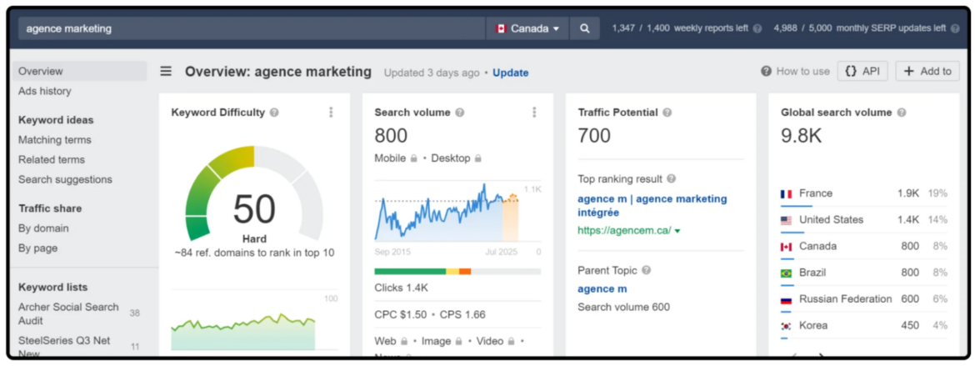Select Traffic share By domain

(43, 228)
